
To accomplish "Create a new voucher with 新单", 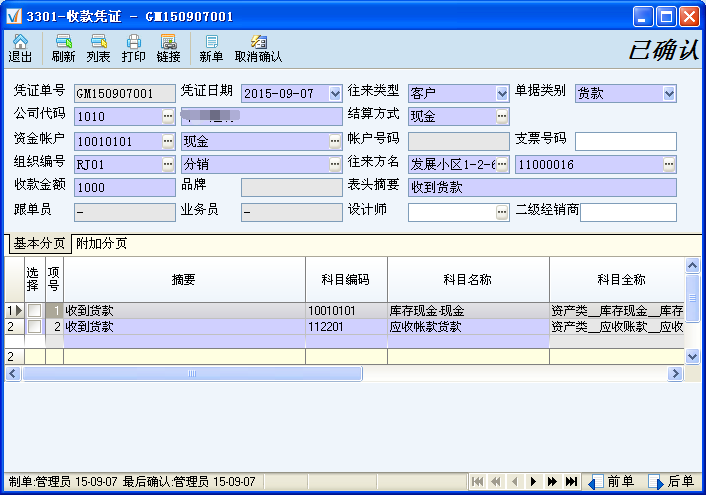I will (x=211, y=48).
